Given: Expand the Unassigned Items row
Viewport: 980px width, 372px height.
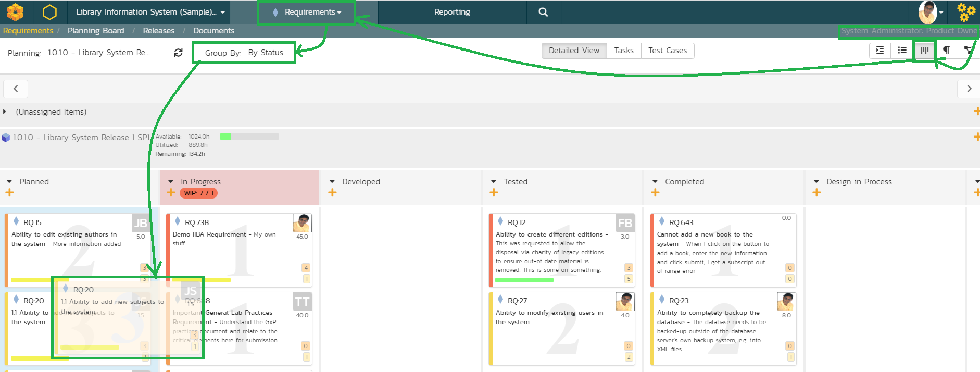Looking at the screenshot, I should [5, 112].
